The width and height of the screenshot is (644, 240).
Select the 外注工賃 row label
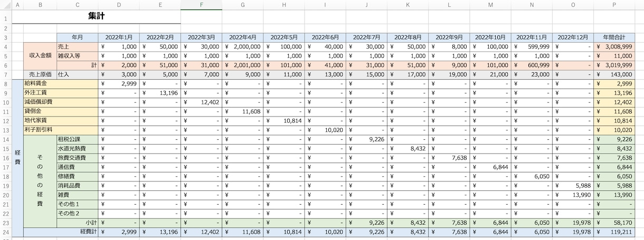pos(61,93)
